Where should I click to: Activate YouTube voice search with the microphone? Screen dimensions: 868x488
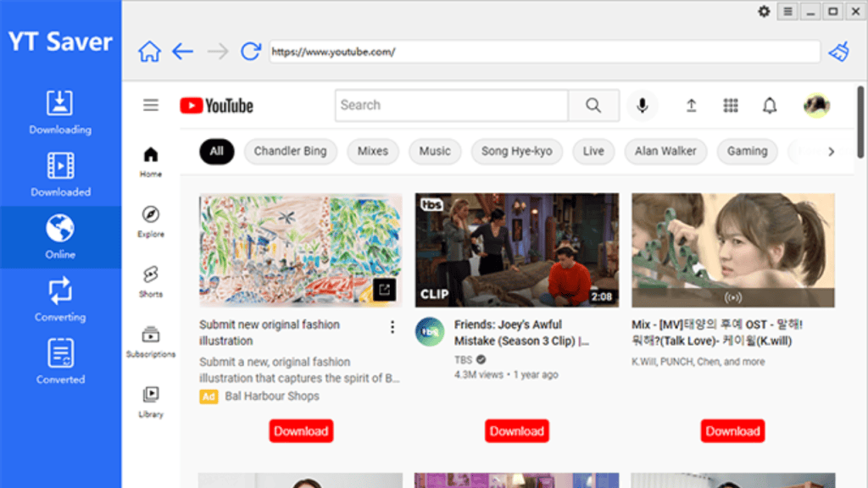point(642,105)
